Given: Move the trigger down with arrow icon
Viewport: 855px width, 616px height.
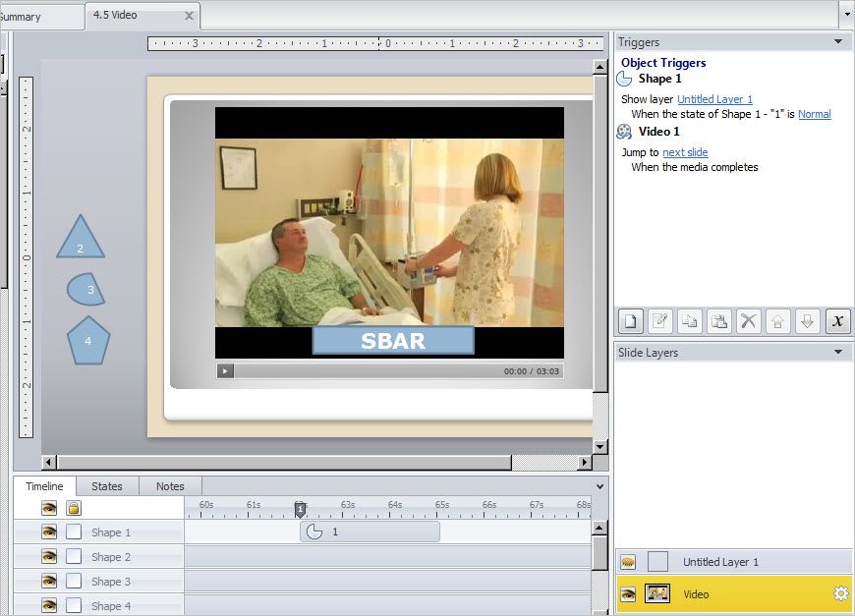Looking at the screenshot, I should (x=808, y=320).
